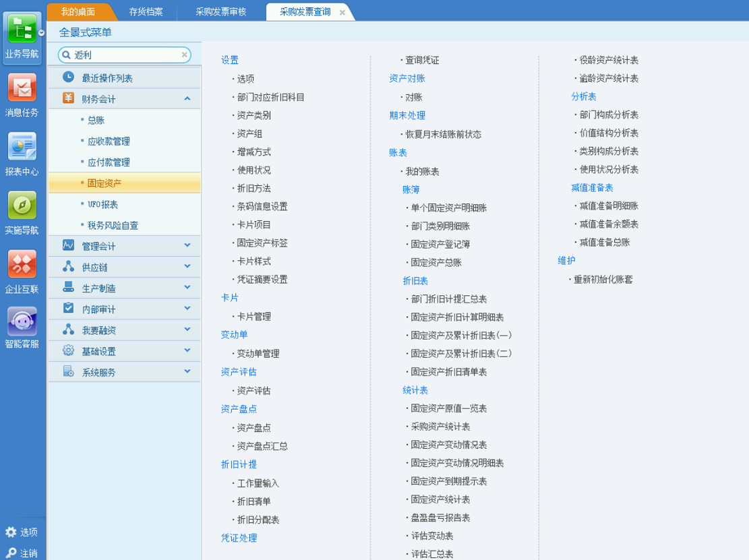This screenshot has width=749, height=560.
Task: Open 部门对应折旧科目 link
Action: [x=270, y=98]
